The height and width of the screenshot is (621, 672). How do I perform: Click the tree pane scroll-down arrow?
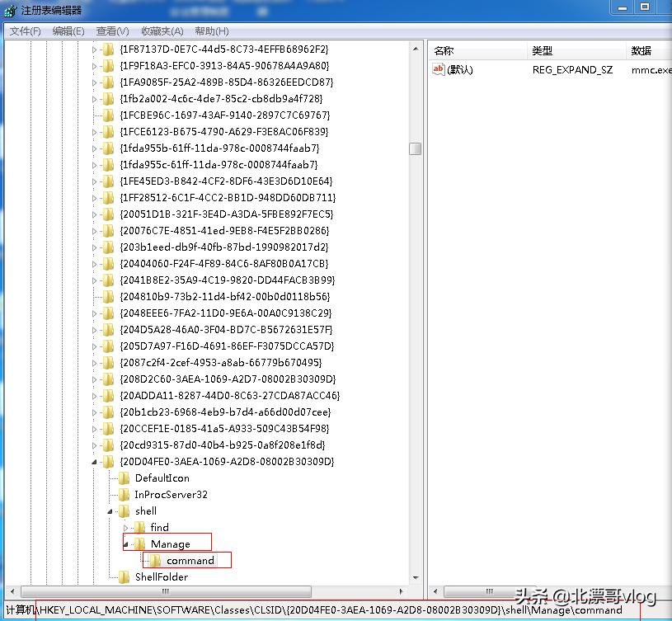pos(416,578)
